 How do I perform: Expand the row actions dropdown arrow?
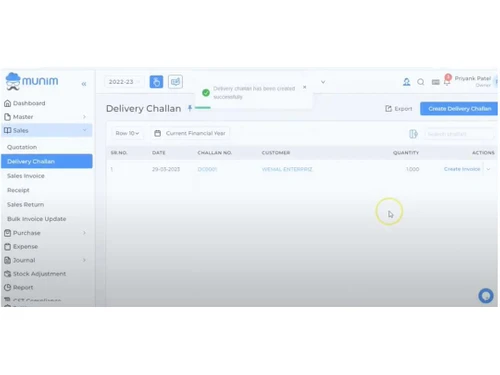488,169
